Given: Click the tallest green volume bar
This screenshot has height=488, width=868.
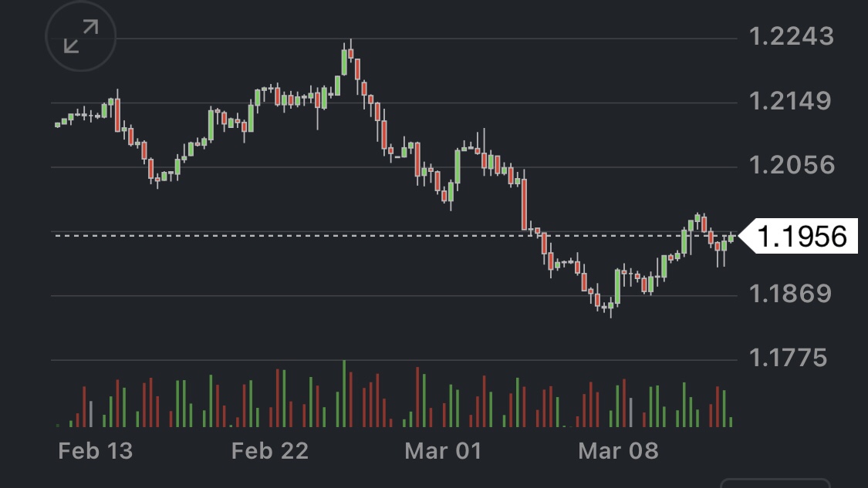Looking at the screenshot, I should 344,394.
